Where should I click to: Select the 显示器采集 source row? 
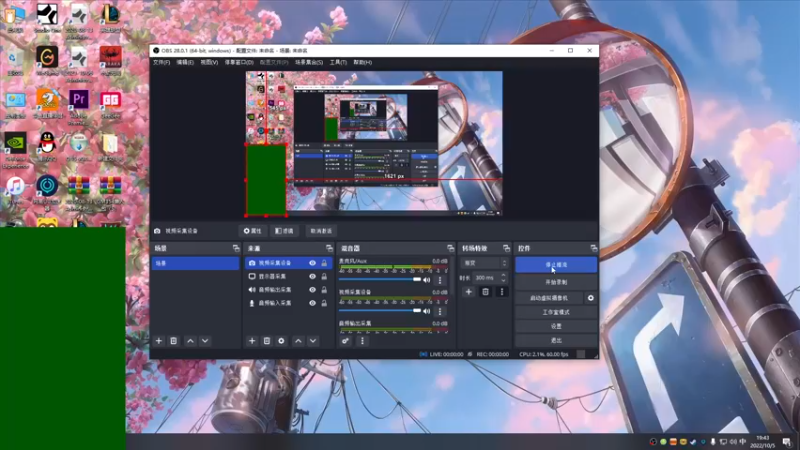point(288,277)
